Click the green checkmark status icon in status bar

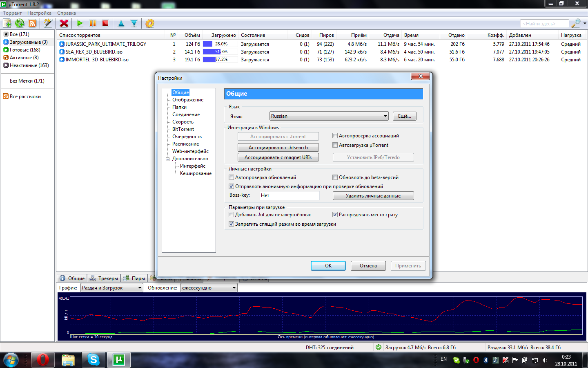pos(379,347)
